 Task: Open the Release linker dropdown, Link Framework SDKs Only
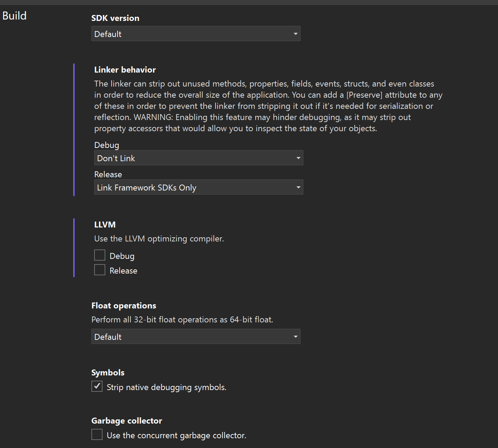click(x=198, y=187)
